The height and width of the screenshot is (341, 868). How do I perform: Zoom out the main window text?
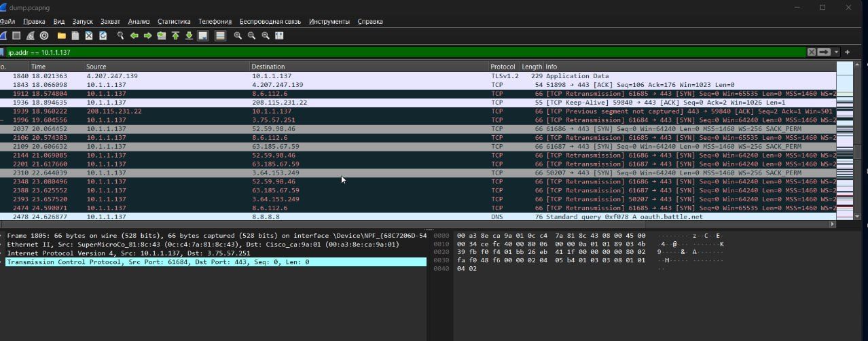point(252,35)
